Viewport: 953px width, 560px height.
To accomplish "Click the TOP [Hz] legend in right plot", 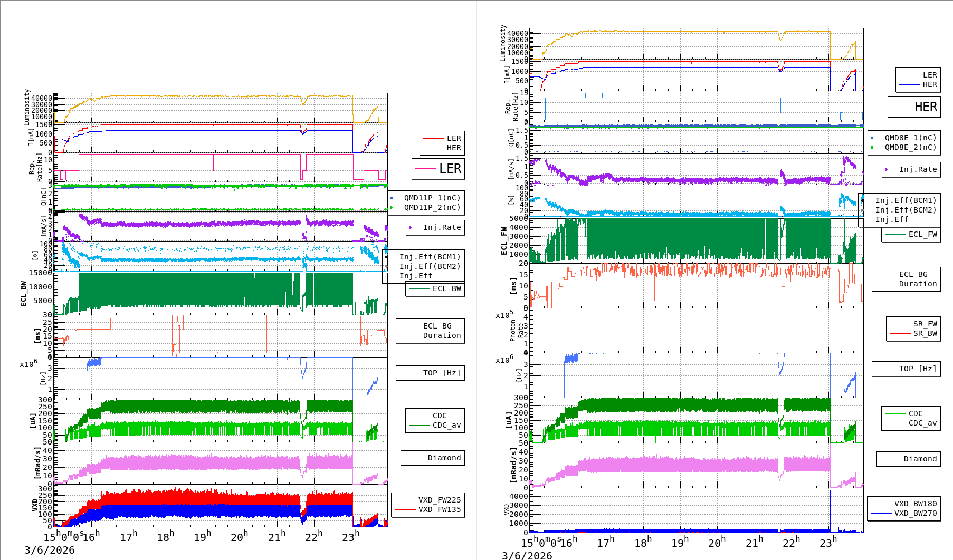I will pos(906,369).
